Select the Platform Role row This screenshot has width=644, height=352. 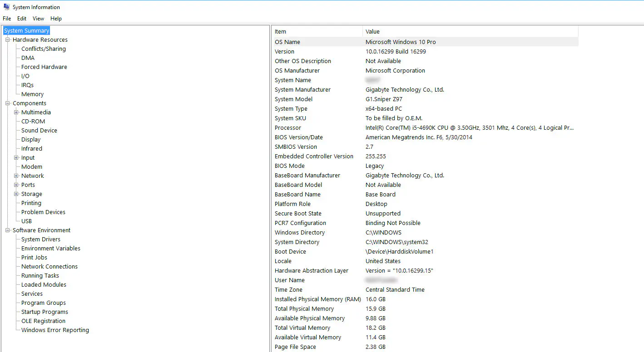tap(425, 204)
